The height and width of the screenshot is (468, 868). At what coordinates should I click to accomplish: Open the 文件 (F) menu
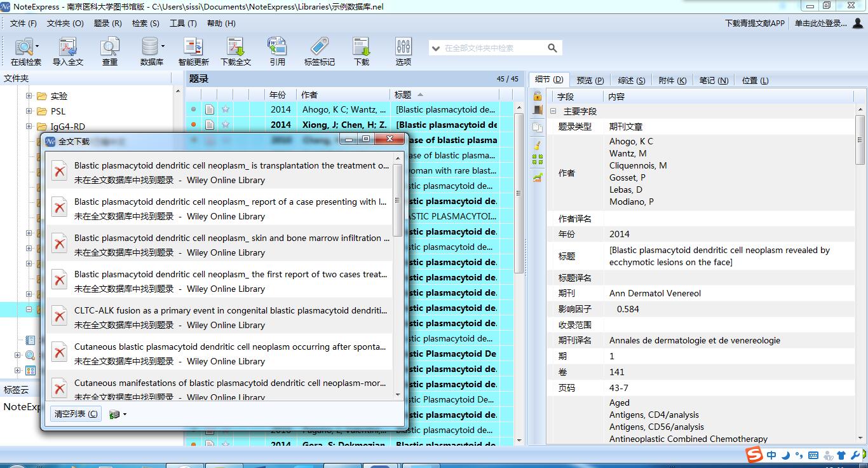pyautogui.click(x=24, y=23)
